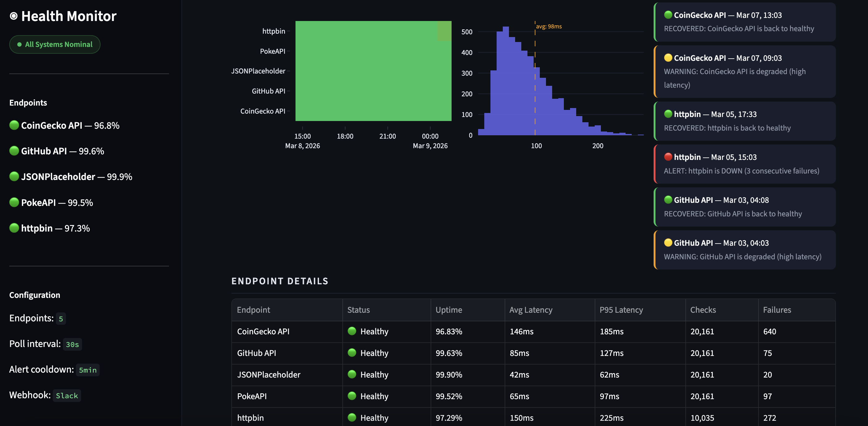Click the green status dot beside CoinGecko API endpoint
This screenshot has width=868, height=426.
coord(14,125)
